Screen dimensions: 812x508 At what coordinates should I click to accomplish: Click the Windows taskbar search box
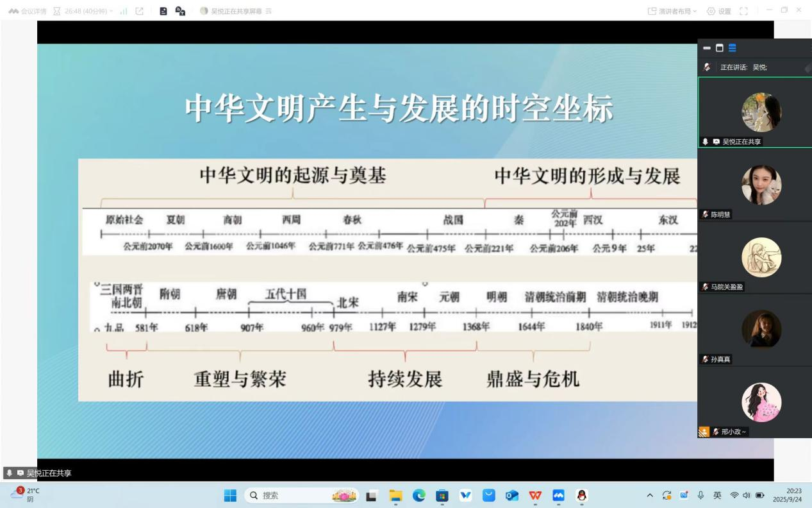tap(288, 495)
